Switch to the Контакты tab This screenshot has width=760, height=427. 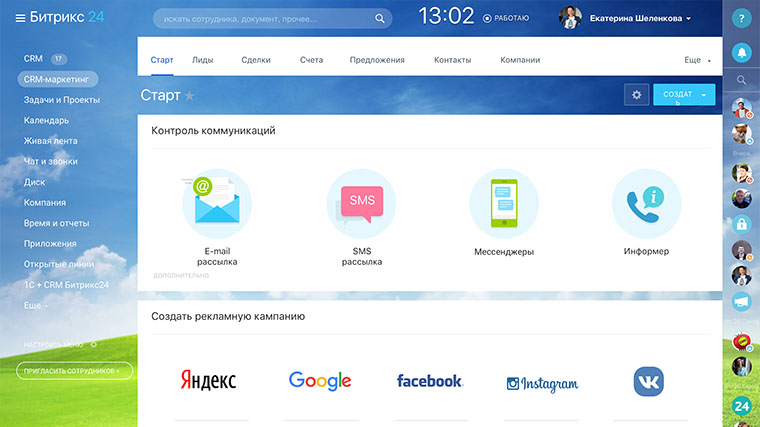(x=453, y=60)
